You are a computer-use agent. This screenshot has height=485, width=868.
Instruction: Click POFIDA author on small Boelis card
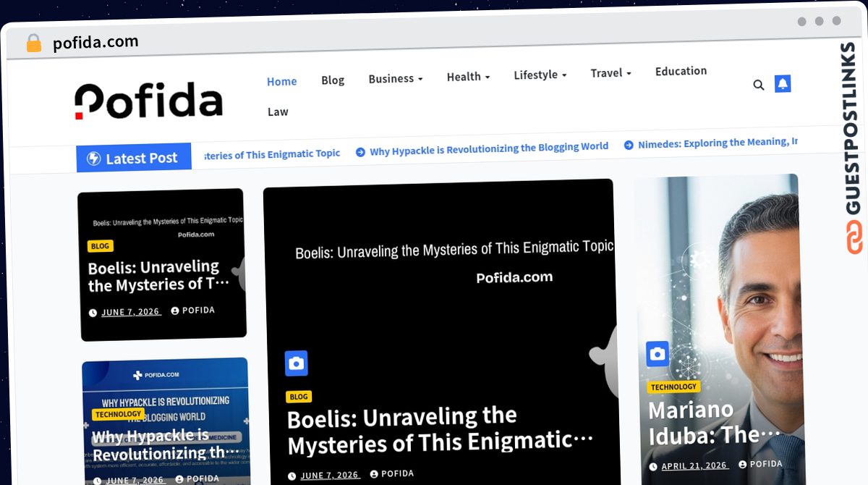tap(198, 310)
